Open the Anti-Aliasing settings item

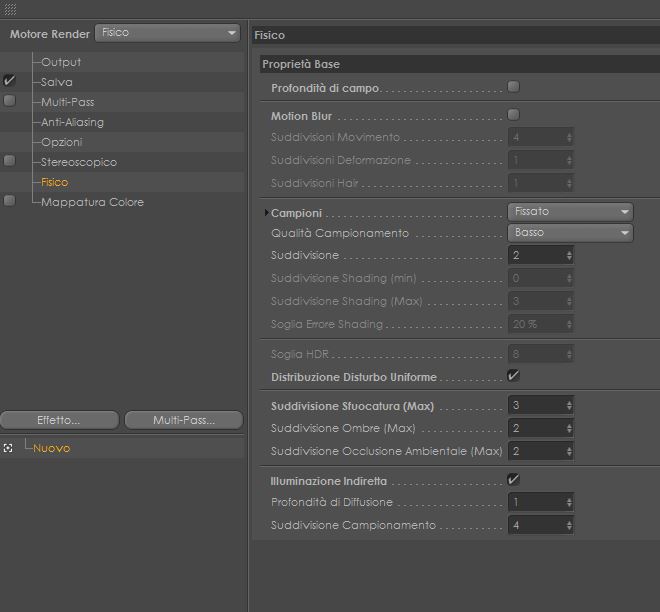(72, 122)
